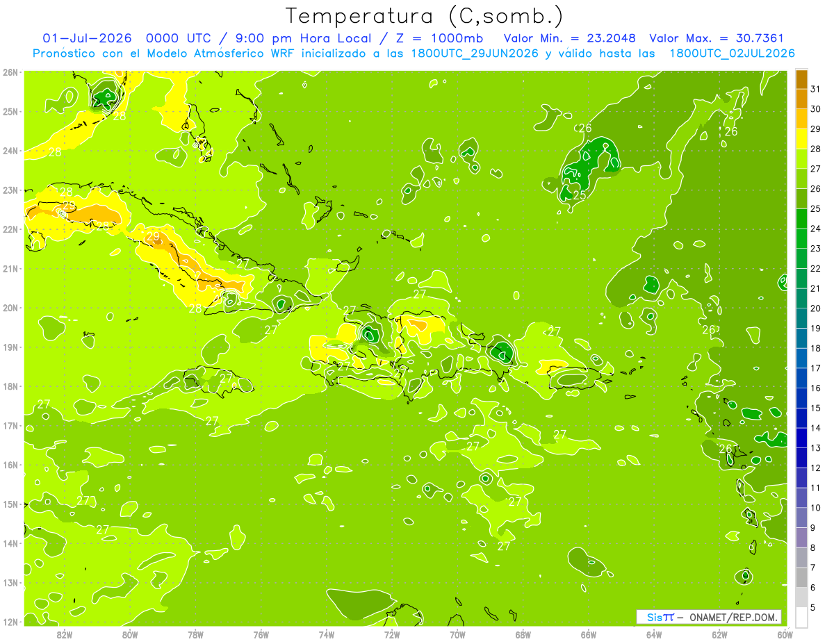Click the legend value '10'
834x644 pixels.
[815, 508]
